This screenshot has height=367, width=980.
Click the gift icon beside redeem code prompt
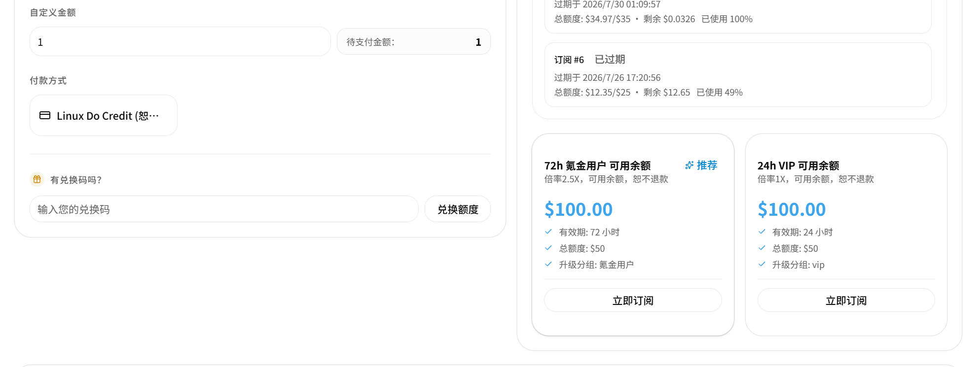tap(37, 179)
